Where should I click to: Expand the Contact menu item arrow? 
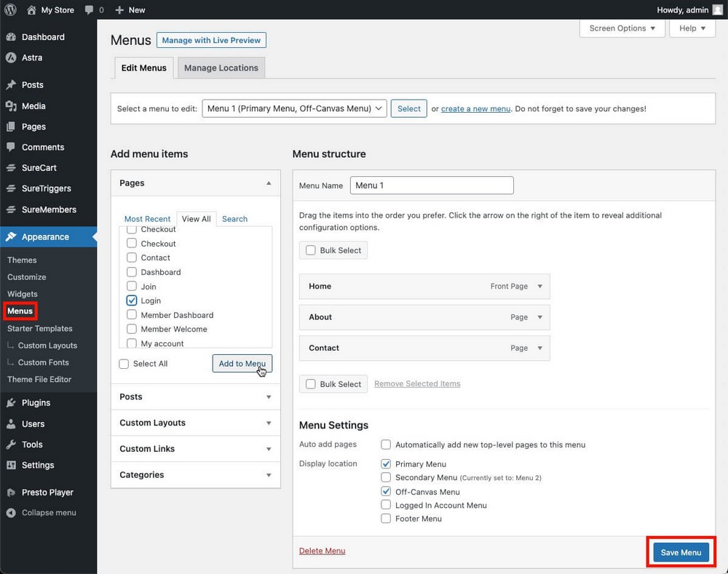[x=540, y=348]
